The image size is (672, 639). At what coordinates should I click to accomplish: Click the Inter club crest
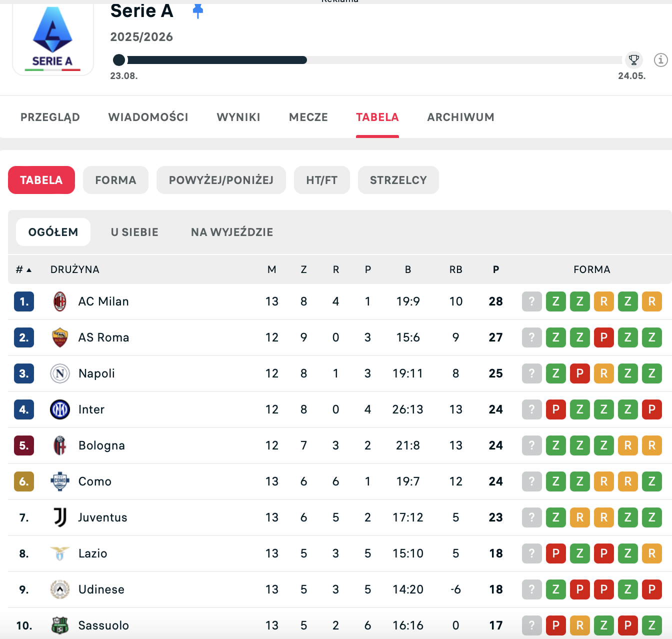coord(59,409)
